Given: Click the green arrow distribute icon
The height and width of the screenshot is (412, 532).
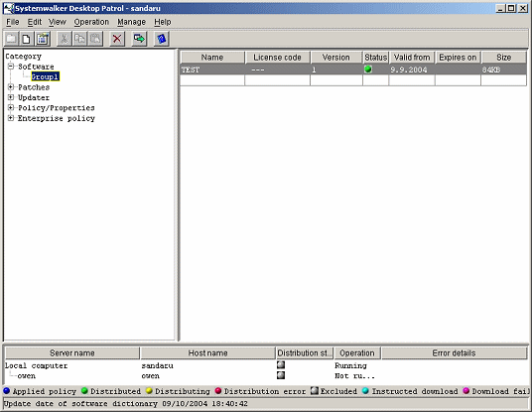Looking at the screenshot, I should click(139, 39).
